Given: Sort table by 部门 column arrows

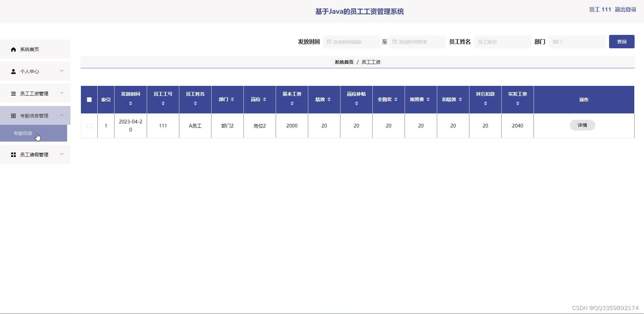Looking at the screenshot, I should (x=232, y=99).
